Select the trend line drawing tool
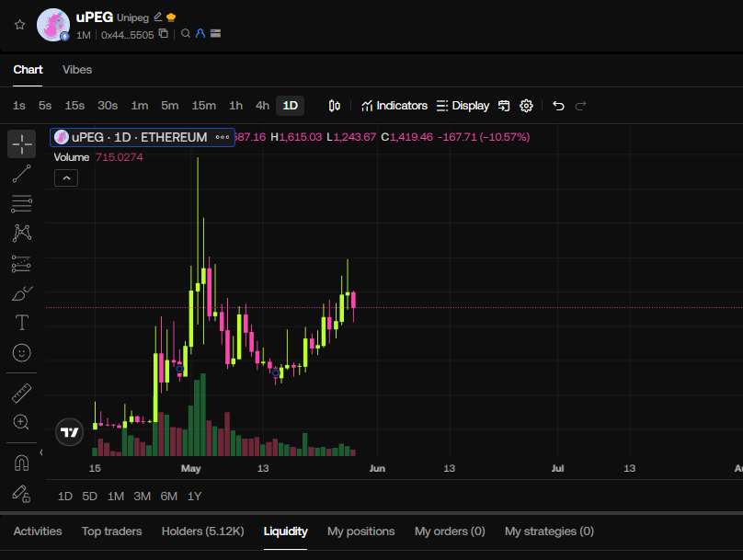Viewport: 743px width, 560px height. (x=22, y=174)
